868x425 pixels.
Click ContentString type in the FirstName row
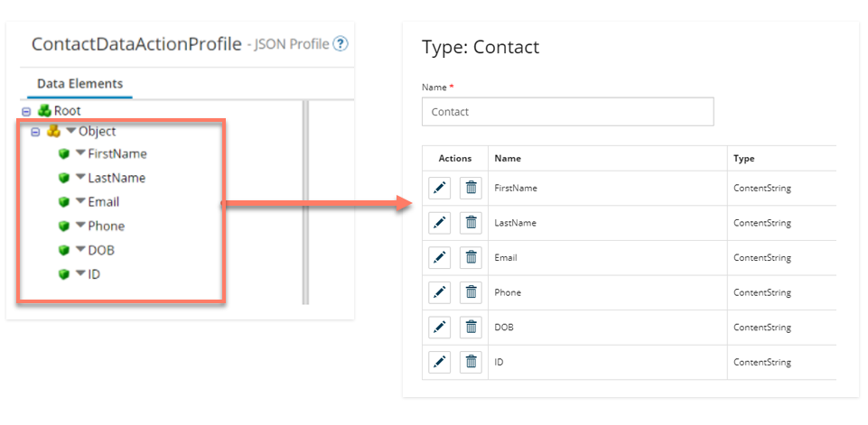coord(762,189)
